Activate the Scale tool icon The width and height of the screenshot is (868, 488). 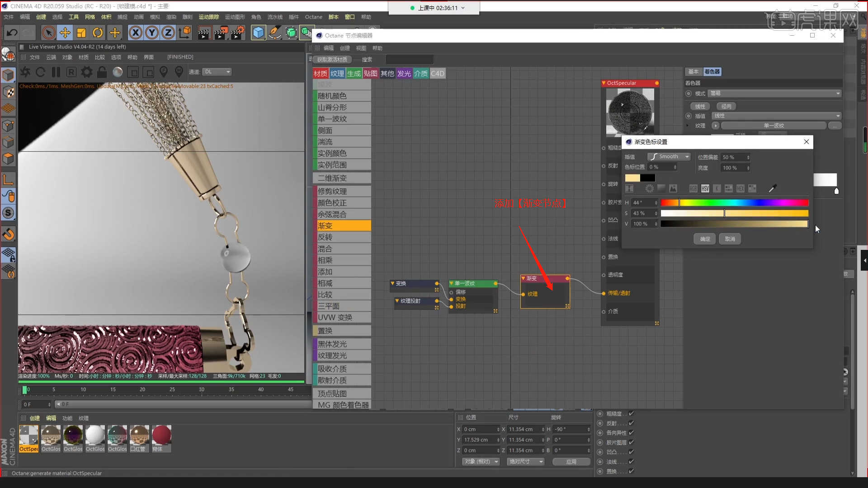[81, 33]
